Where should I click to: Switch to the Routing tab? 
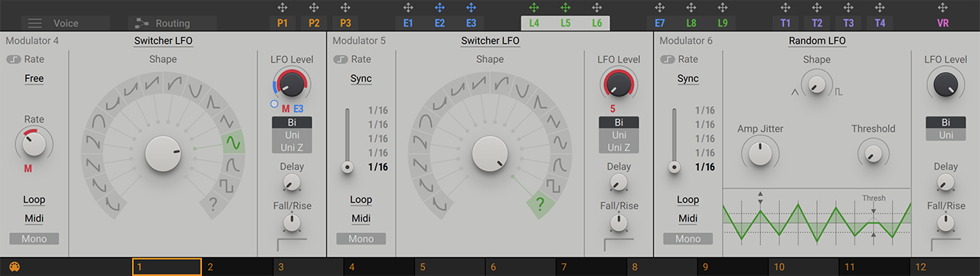(x=172, y=24)
